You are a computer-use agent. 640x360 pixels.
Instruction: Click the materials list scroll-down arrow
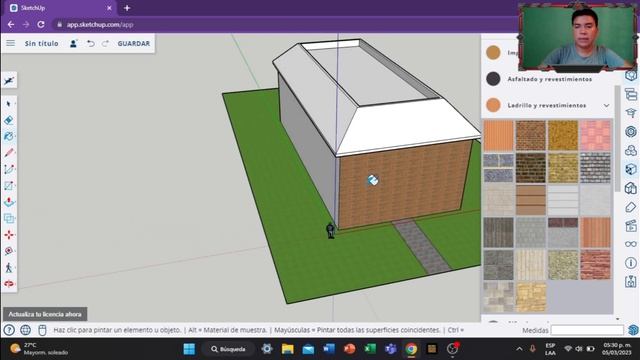pyautogui.click(x=618, y=319)
